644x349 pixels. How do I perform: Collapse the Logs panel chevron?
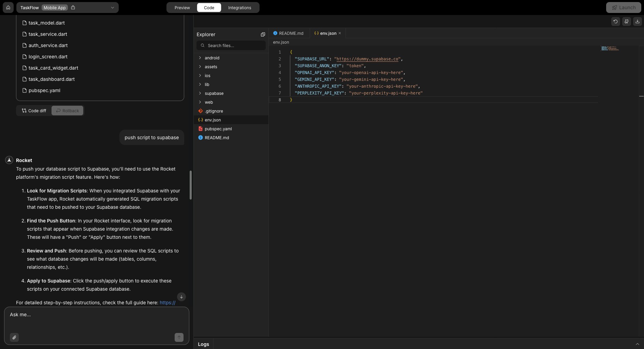(638, 344)
